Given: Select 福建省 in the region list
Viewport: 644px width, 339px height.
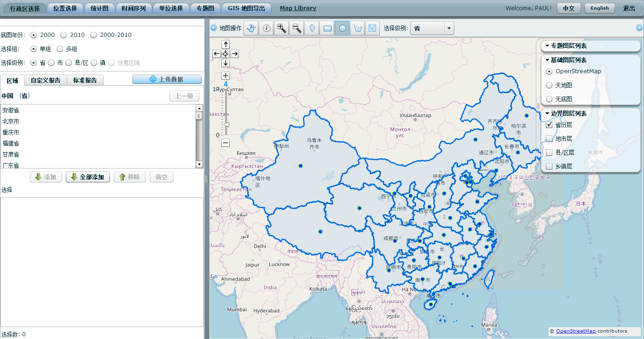Looking at the screenshot, I should pos(98,143).
